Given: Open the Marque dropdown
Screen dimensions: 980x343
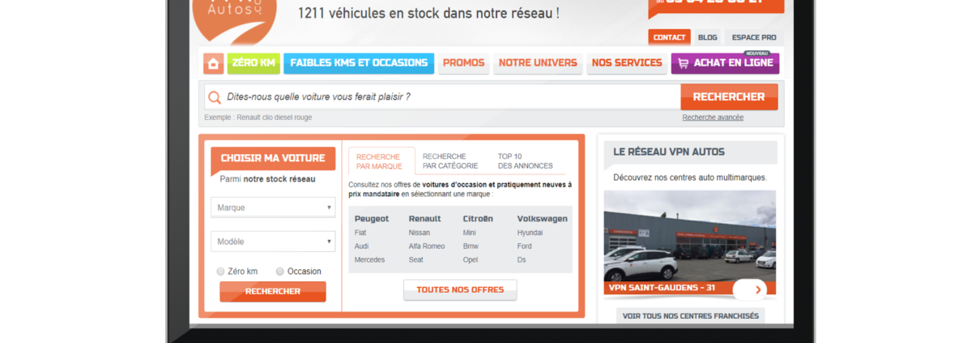Looking at the screenshot, I should 273,208.
